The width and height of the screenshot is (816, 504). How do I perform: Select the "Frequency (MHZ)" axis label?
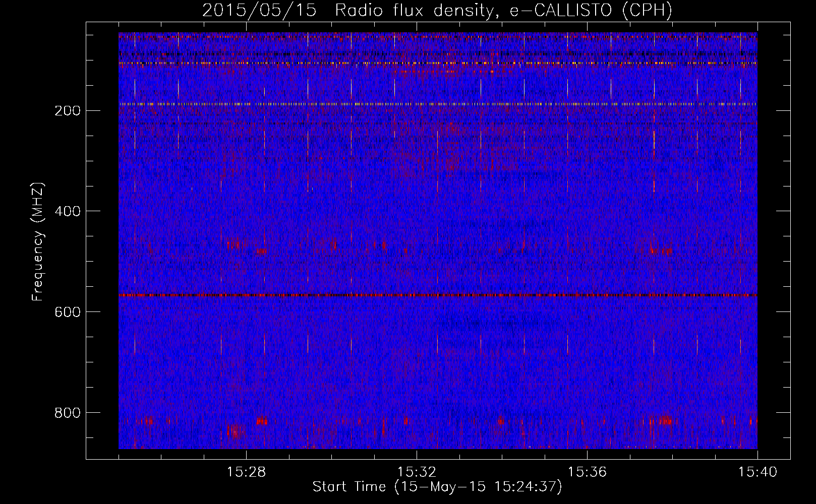pyautogui.click(x=38, y=242)
